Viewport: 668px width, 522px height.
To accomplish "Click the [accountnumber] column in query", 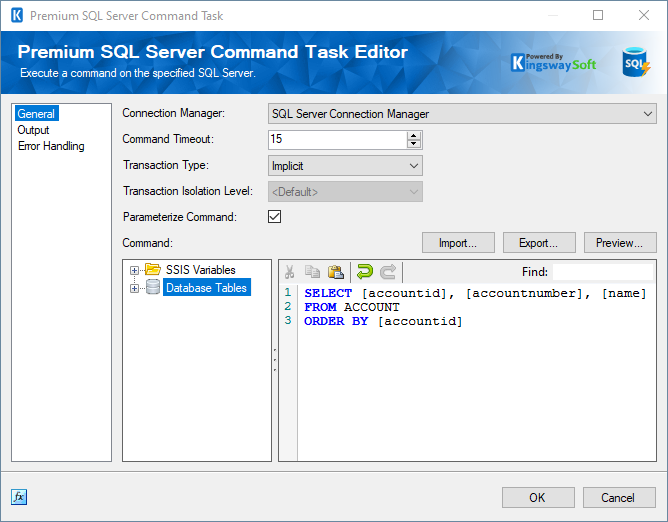I will click(524, 293).
